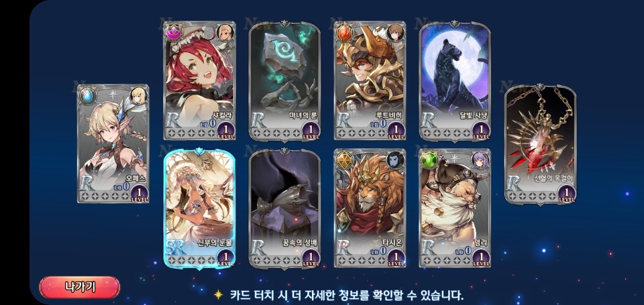Click the blonde portrait icon on 오페스 card

point(138,96)
